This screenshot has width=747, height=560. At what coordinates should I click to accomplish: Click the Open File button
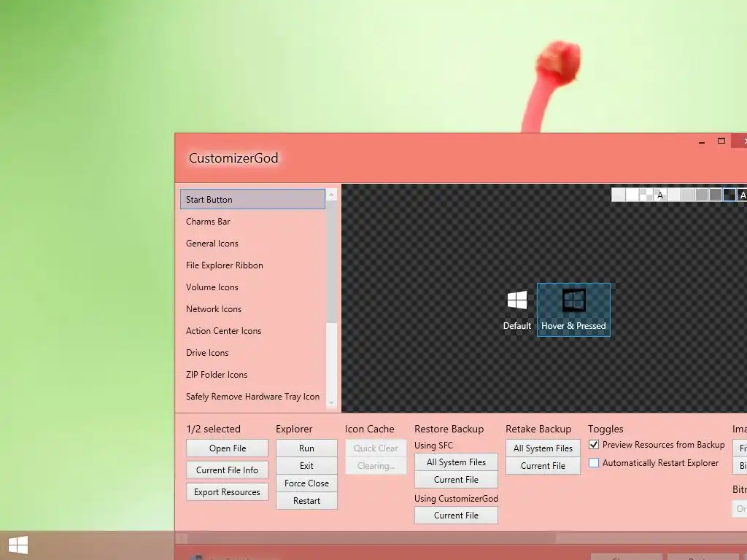[228, 448]
